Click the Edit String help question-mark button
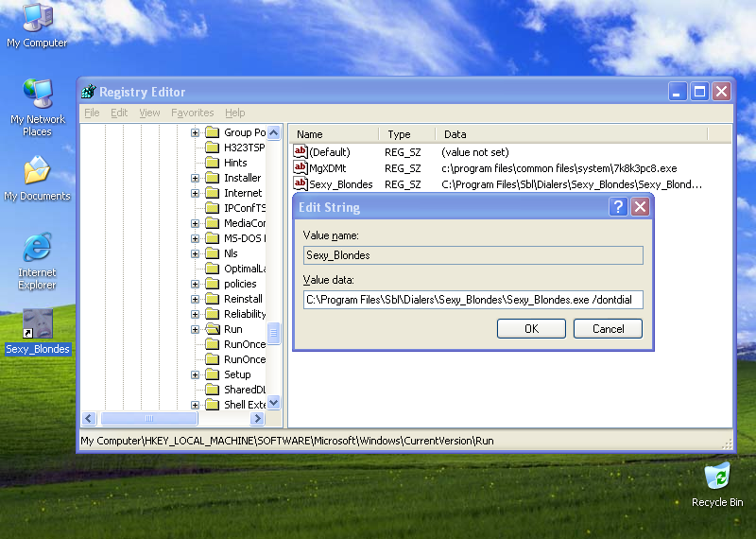Viewport: 756px width, 539px height. (x=618, y=207)
